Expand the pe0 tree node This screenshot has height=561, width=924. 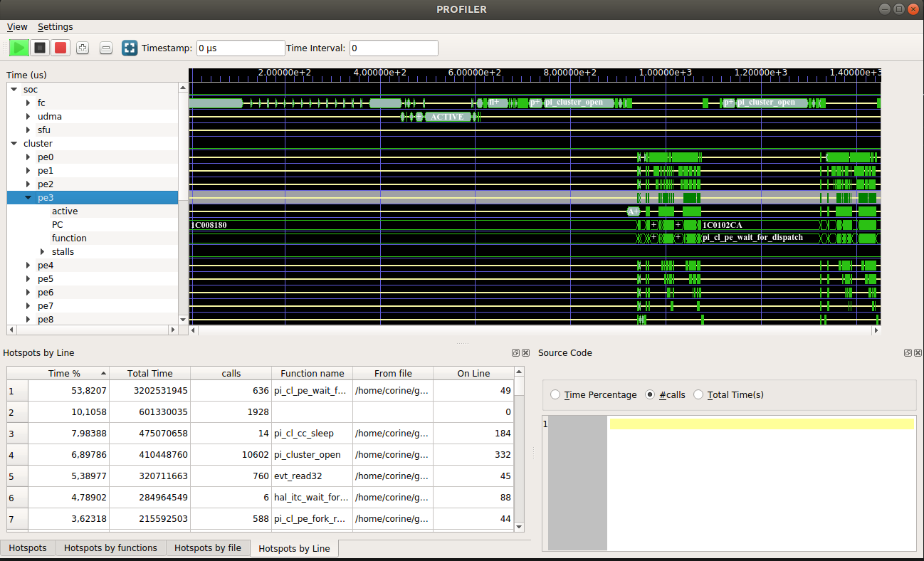point(28,157)
